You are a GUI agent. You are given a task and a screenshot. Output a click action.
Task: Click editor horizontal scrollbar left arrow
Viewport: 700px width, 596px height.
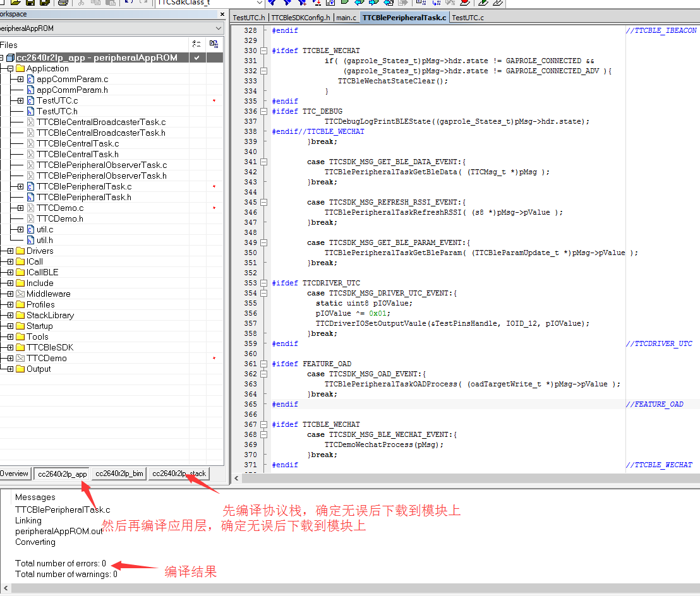(236, 478)
